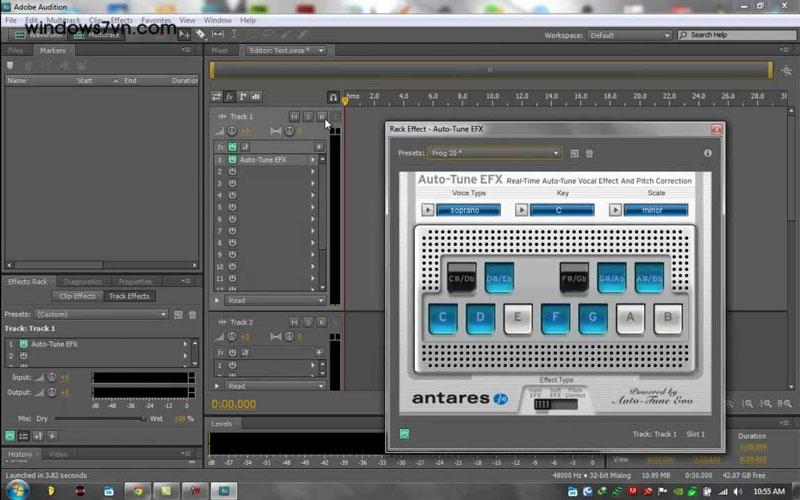Screen dimensions: 800x500
Task: Open the Track 1 Read automation dropdown
Action: [x=275, y=301]
